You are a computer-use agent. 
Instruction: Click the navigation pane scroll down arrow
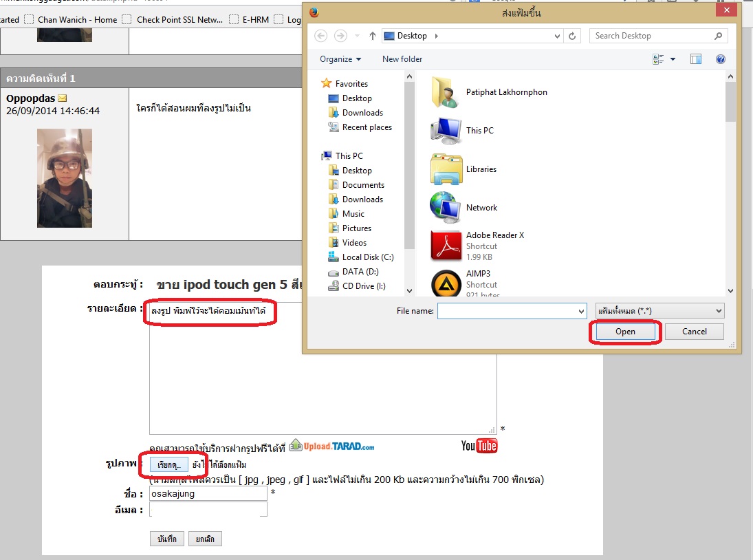pyautogui.click(x=409, y=290)
